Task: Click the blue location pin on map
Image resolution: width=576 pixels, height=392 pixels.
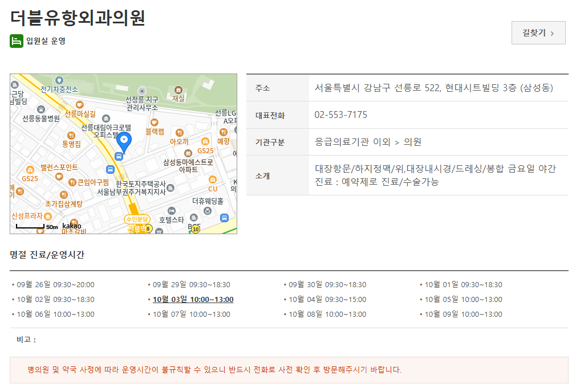Action: (x=124, y=142)
